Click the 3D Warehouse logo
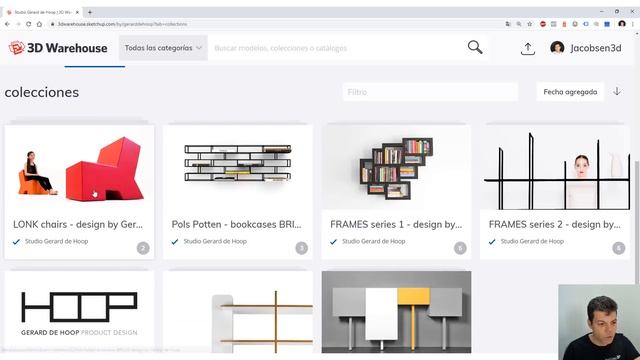This screenshot has width=640, height=360. point(58,48)
